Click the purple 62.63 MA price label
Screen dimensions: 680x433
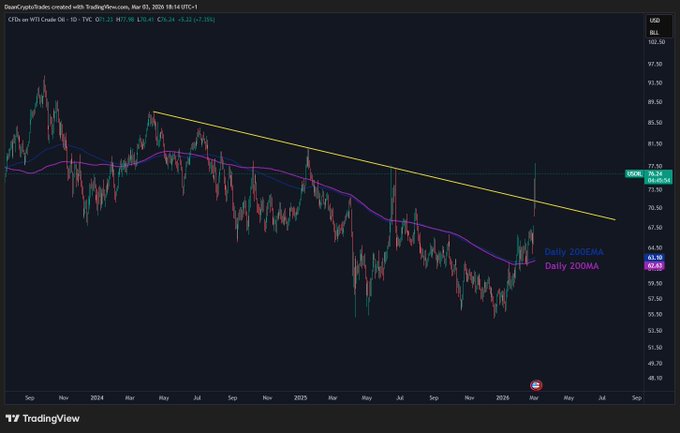[654, 266]
